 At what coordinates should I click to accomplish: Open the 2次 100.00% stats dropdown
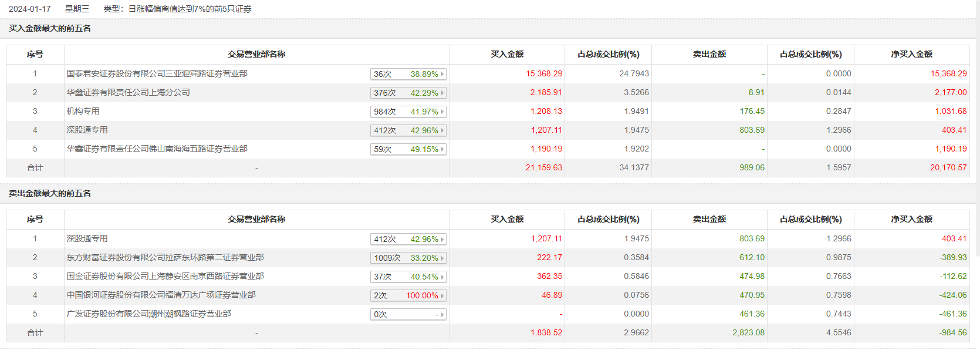[408, 295]
